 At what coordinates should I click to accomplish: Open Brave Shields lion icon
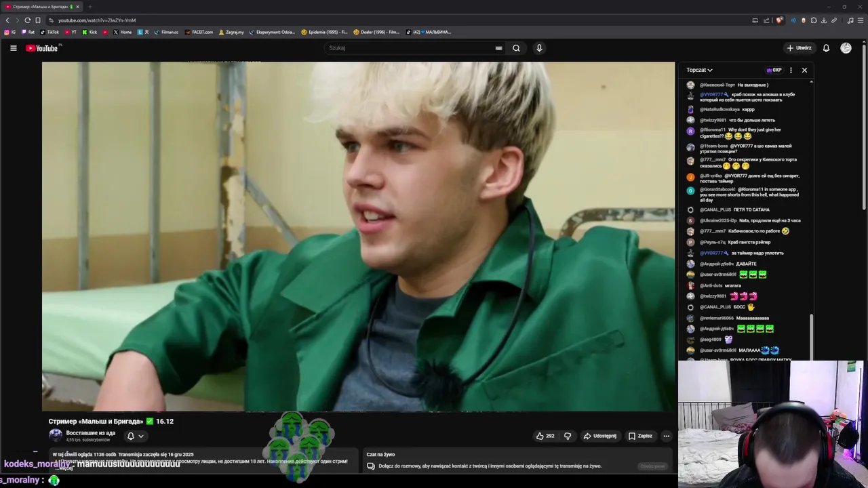[779, 20]
